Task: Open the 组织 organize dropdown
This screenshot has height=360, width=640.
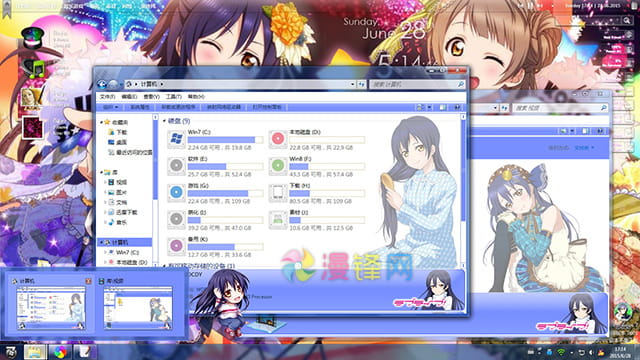Action: tap(110, 107)
